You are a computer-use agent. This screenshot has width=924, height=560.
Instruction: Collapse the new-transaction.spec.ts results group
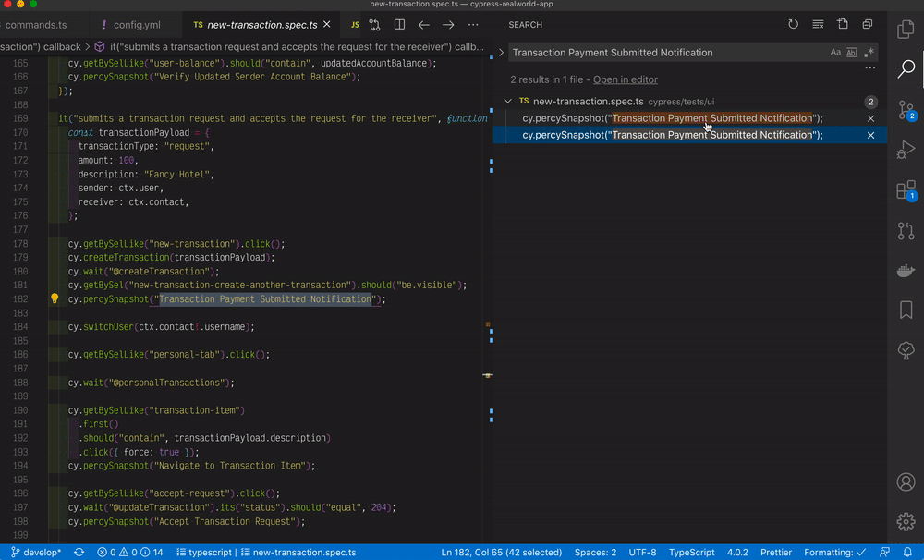pos(507,101)
